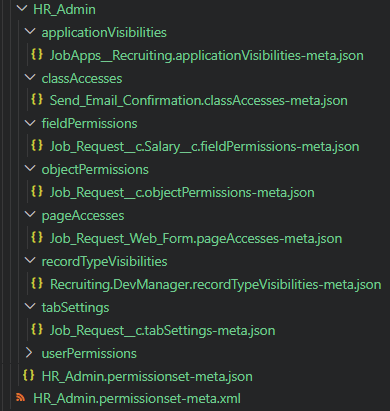Collapse the HR_Admin folder chevron
This screenshot has height=411, width=390.
[22, 8]
